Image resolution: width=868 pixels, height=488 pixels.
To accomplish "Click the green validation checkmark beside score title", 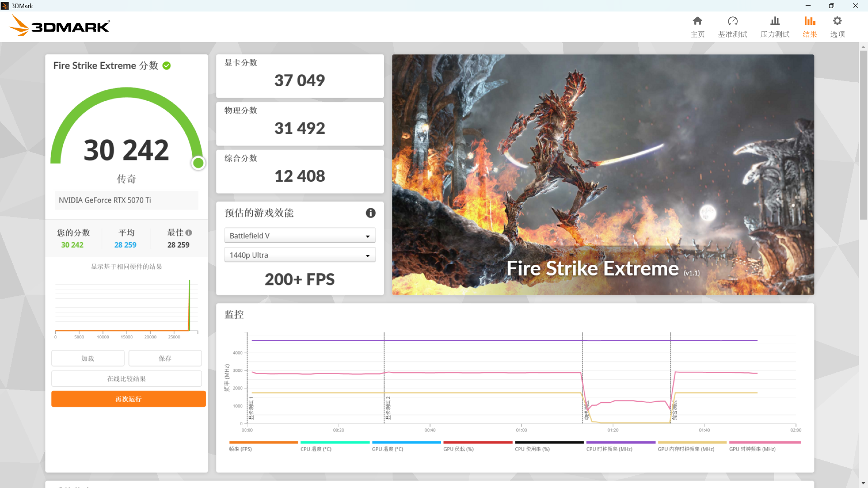I will click(166, 66).
